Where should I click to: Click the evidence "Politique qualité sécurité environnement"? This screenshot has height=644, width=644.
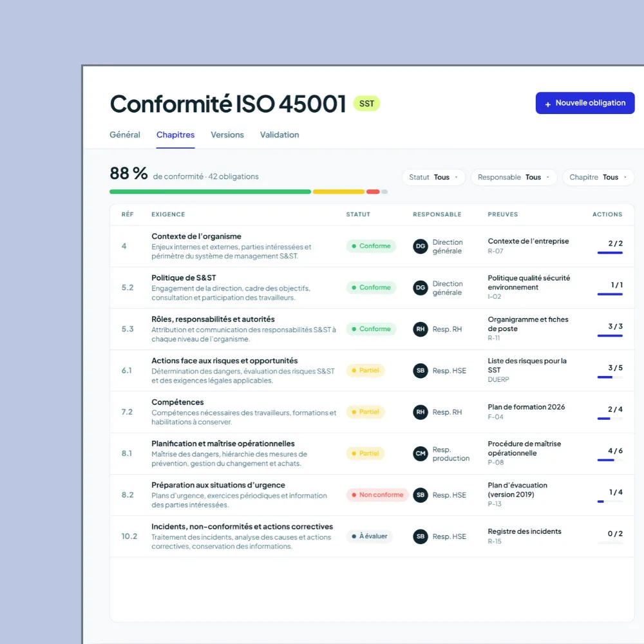[x=529, y=283]
